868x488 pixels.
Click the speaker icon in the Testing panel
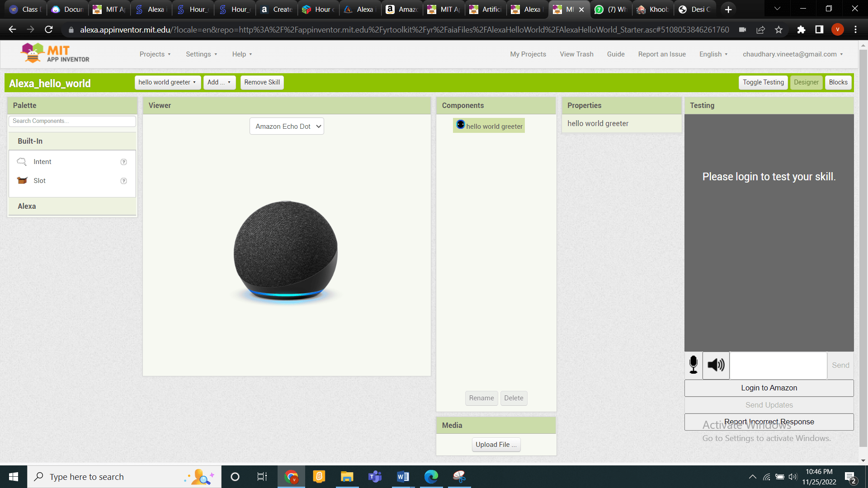click(716, 365)
